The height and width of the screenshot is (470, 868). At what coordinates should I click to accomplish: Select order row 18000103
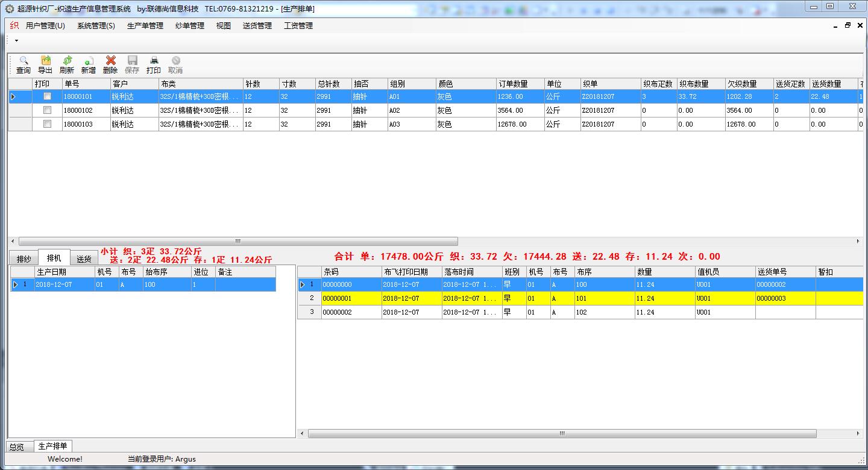pos(435,124)
